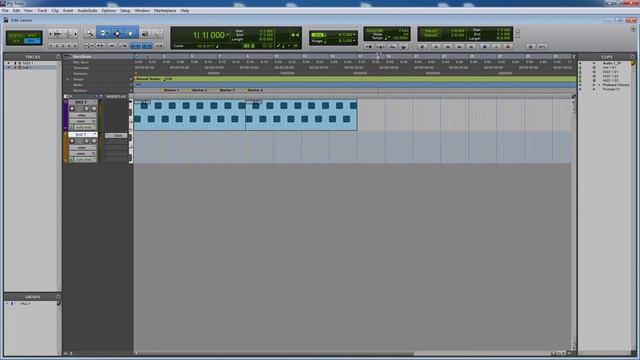This screenshot has height=360, width=640.
Task: Open the Event menu
Action: click(x=68, y=11)
